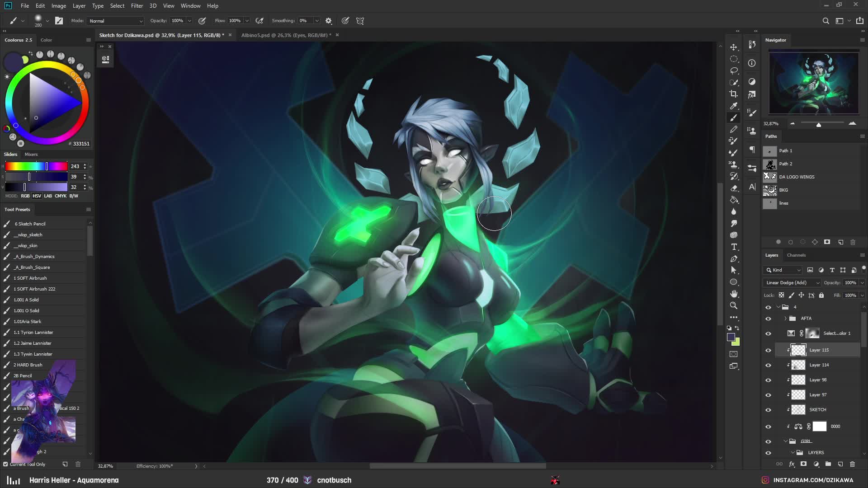Select the Elliptical Marquee tool
Image resolution: width=868 pixels, height=488 pixels.
(x=734, y=59)
